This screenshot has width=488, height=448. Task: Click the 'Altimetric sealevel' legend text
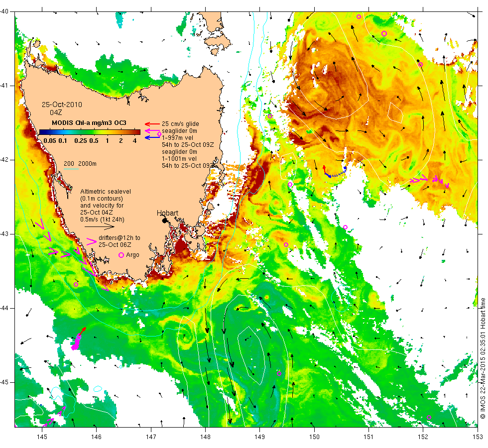pos(106,192)
